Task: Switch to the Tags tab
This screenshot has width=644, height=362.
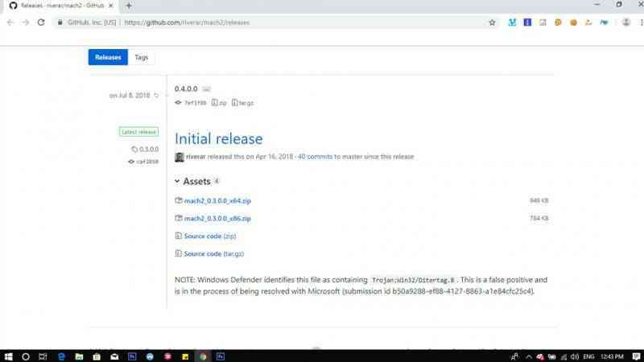Action: tap(142, 57)
